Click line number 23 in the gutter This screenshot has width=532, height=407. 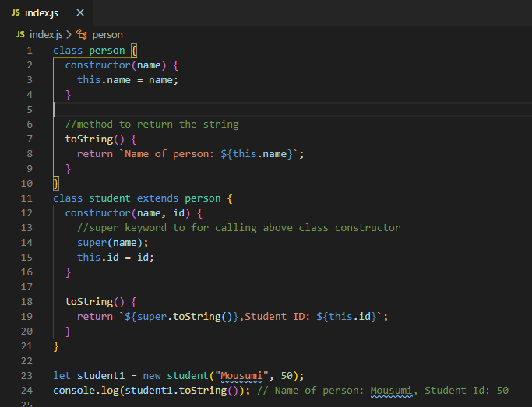tap(26, 376)
